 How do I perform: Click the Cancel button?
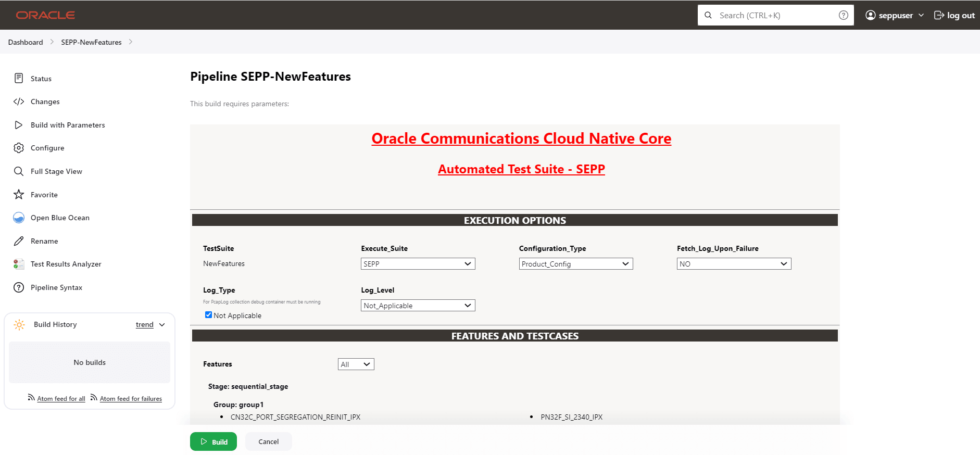click(269, 441)
